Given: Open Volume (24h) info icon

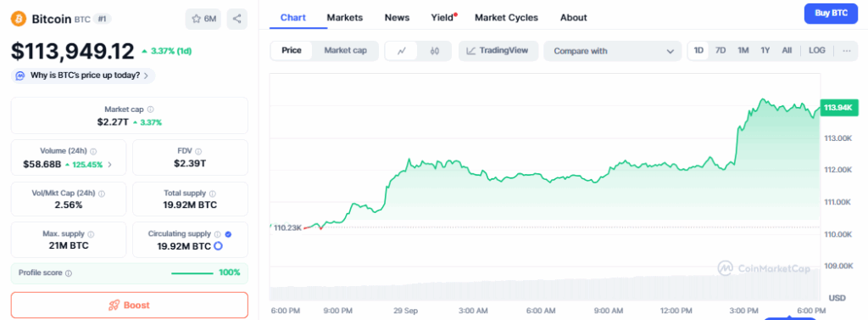Looking at the screenshot, I should [x=93, y=151].
